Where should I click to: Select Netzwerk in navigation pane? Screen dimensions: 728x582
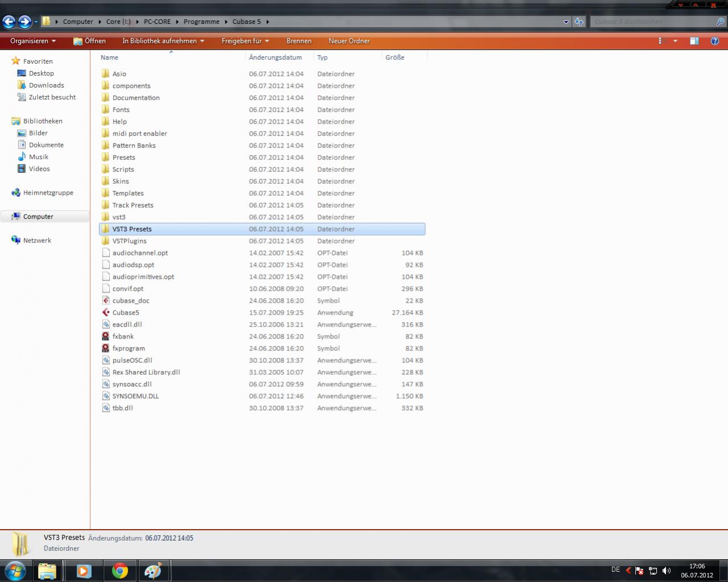(x=37, y=241)
